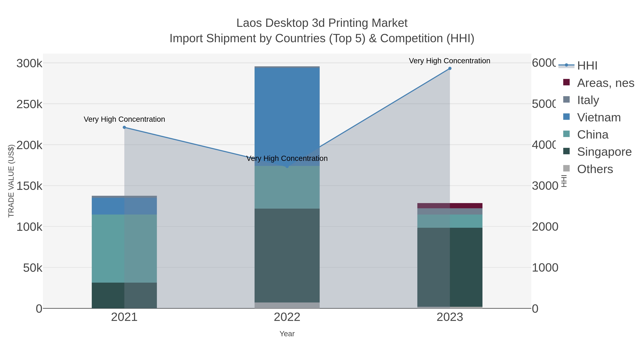Toggle the Vietnam legend entry
The image size is (644, 362).
(592, 117)
